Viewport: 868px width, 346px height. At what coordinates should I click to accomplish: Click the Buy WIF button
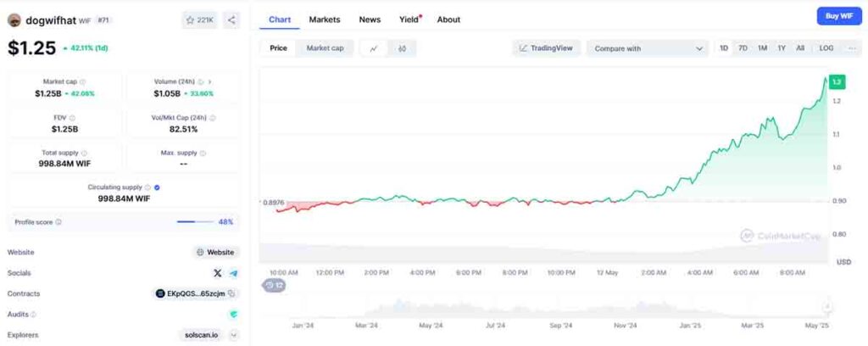[x=839, y=16]
